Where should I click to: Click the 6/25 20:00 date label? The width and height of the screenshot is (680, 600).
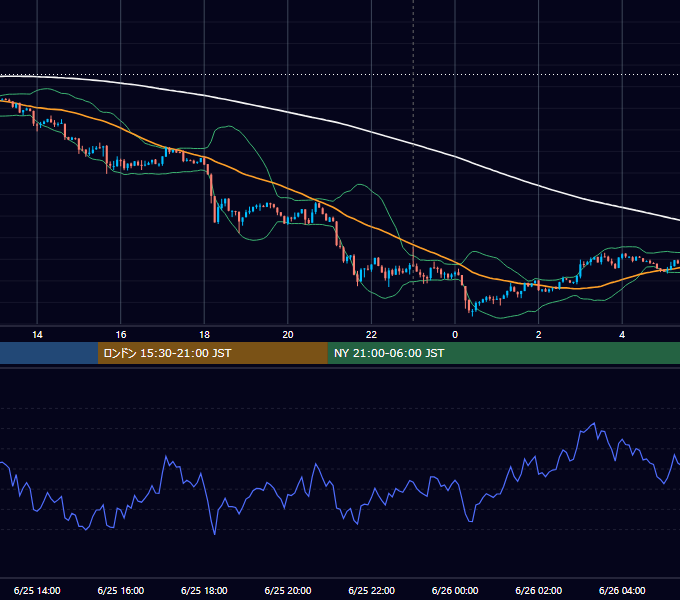coord(288,590)
